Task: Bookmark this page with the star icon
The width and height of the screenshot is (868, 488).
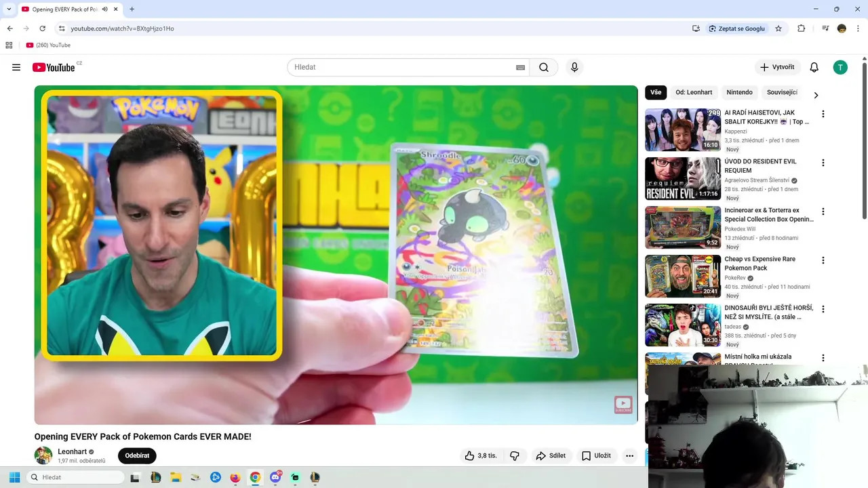Action: point(778,28)
